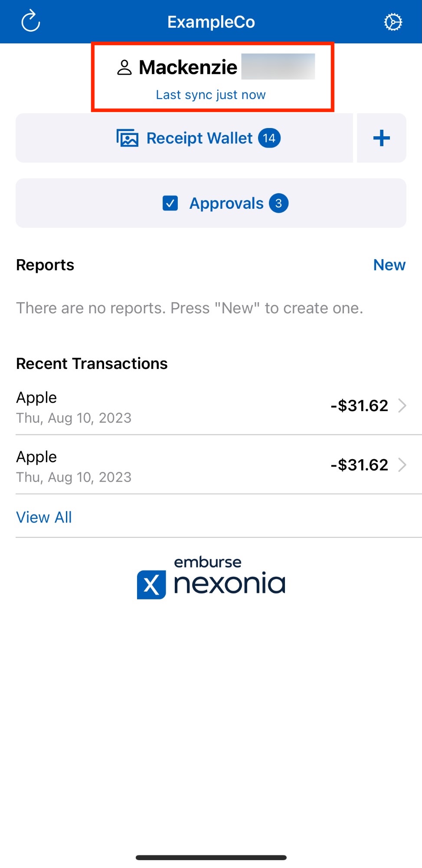Screen dimensions: 422x868
Task: Open the Receipt Wallet
Action: coord(200,138)
